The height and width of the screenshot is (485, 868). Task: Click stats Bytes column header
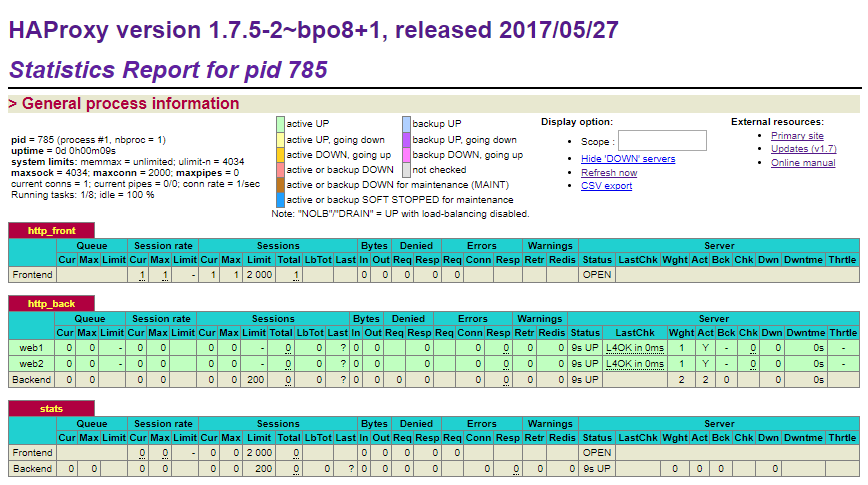point(374,424)
